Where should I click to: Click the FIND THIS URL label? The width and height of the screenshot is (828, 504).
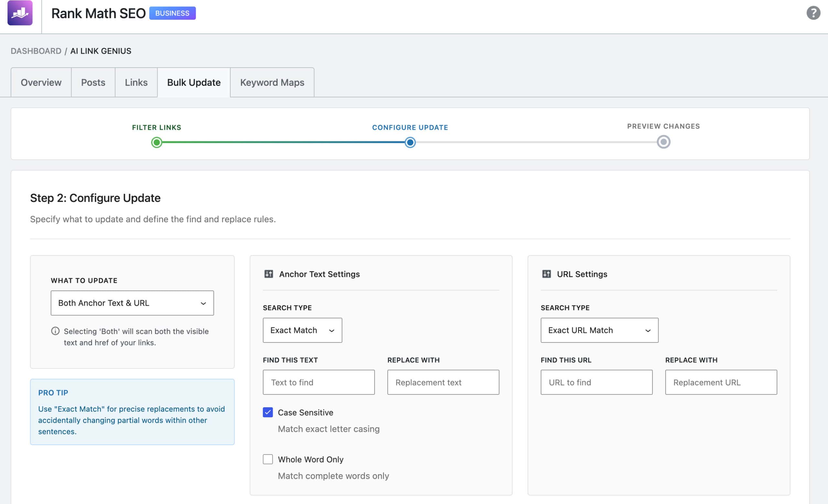pyautogui.click(x=566, y=360)
